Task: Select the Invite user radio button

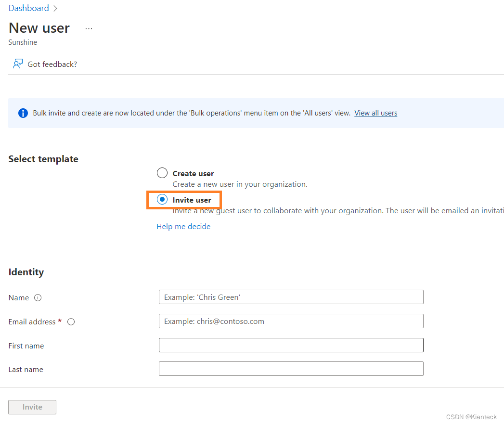Action: (162, 200)
